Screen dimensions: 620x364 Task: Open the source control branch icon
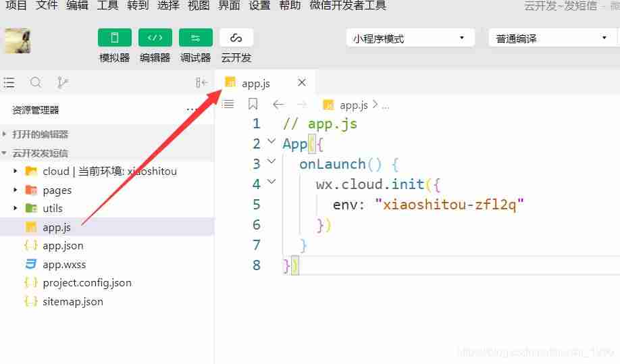[62, 82]
